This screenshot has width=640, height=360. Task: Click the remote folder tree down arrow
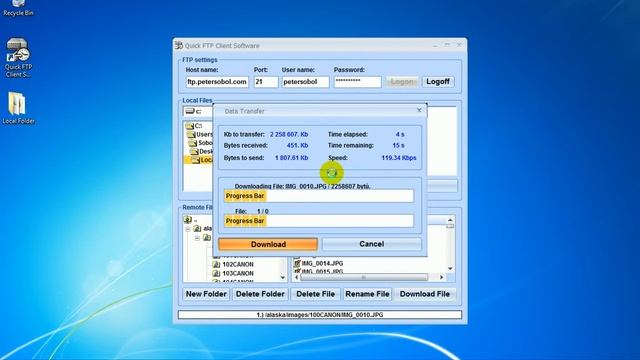(283, 278)
